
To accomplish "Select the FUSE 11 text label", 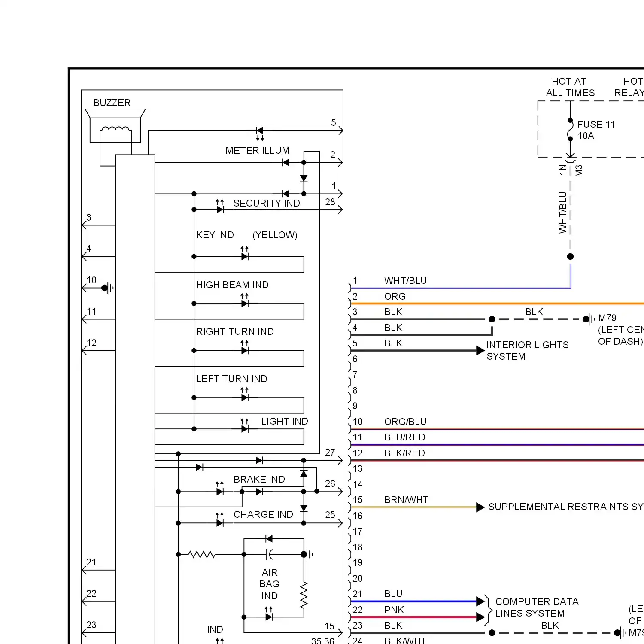I will [596, 124].
